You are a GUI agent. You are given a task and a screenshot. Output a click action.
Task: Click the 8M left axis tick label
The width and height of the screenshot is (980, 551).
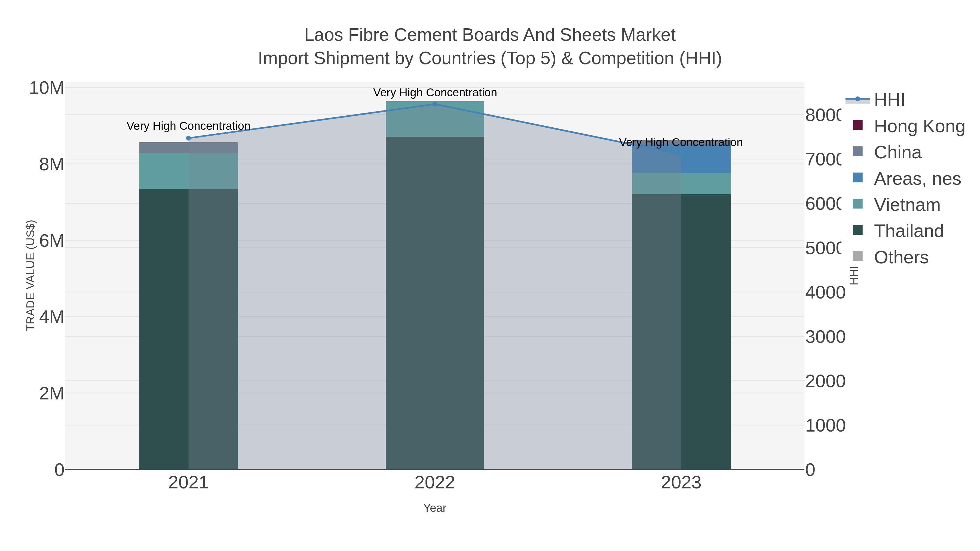coord(52,165)
